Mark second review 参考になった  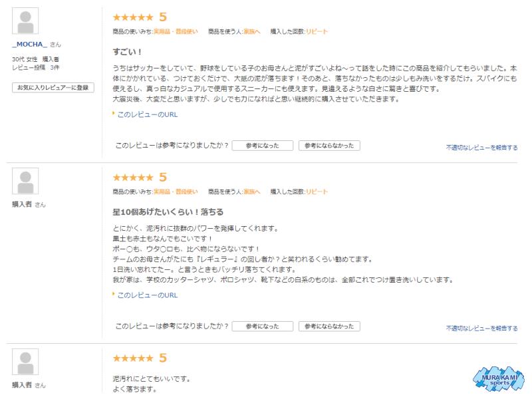[x=262, y=326]
